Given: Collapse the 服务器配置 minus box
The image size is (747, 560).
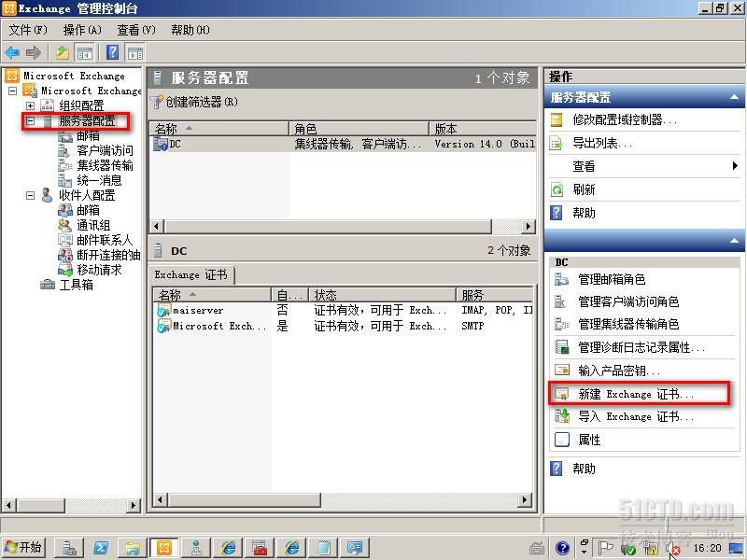Looking at the screenshot, I should tap(31, 121).
